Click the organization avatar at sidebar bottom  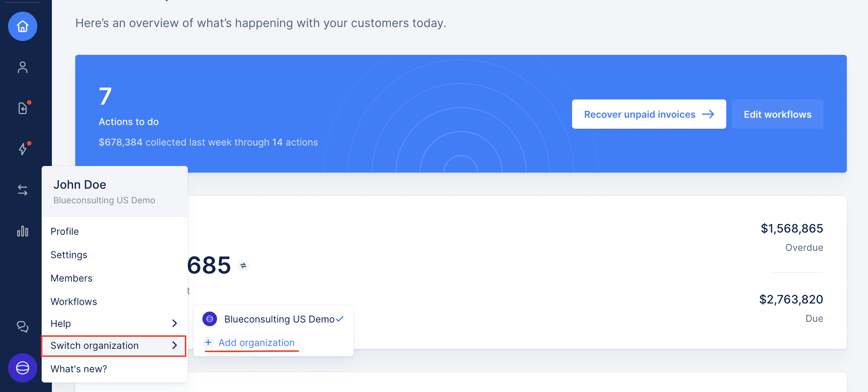(23, 368)
